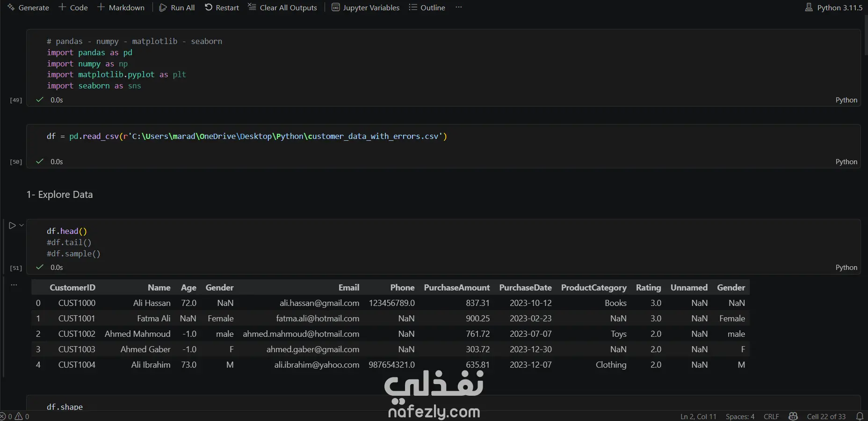
Task: Open the run options chevron beside df.head() cell
Action: click(x=22, y=225)
